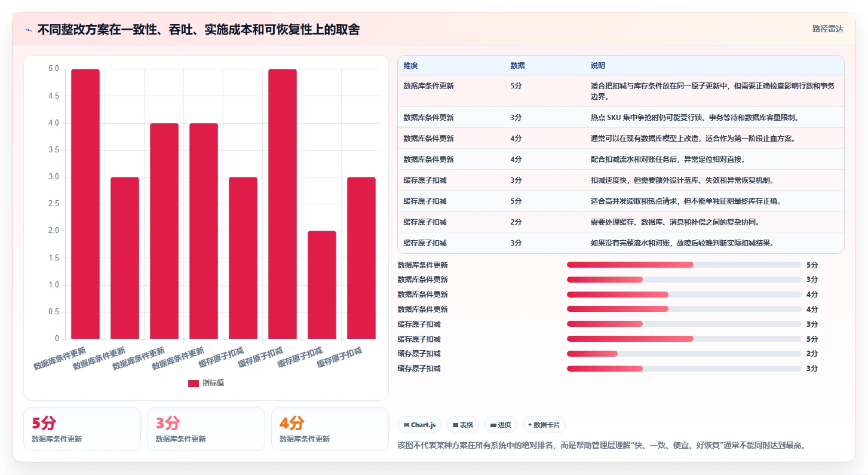Image resolution: width=868 pixels, height=475 pixels.
Task: Click the description starting 如果没有完整流水
Action: coord(682,243)
